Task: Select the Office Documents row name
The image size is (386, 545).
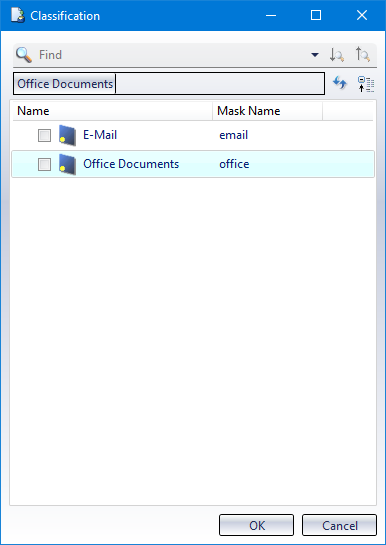Action: [x=131, y=164]
